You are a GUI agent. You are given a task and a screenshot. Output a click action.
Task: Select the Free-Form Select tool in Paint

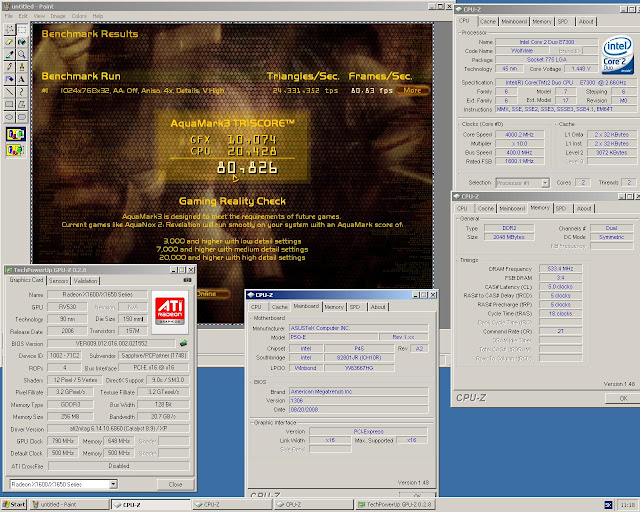tap(9, 29)
